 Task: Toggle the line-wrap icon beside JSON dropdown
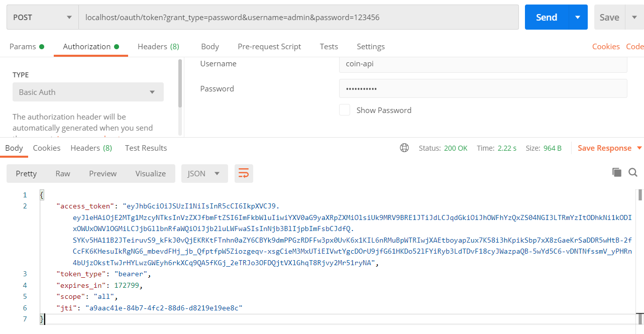point(244,173)
